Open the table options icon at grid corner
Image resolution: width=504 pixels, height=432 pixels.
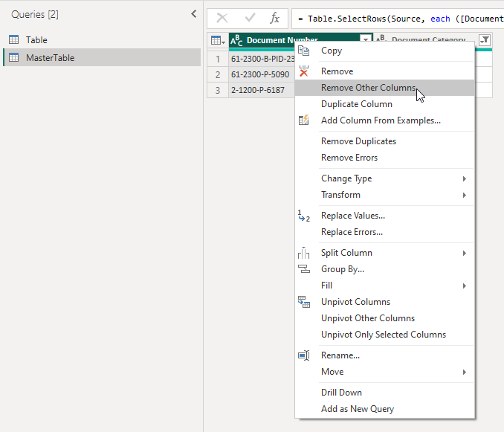[218, 40]
